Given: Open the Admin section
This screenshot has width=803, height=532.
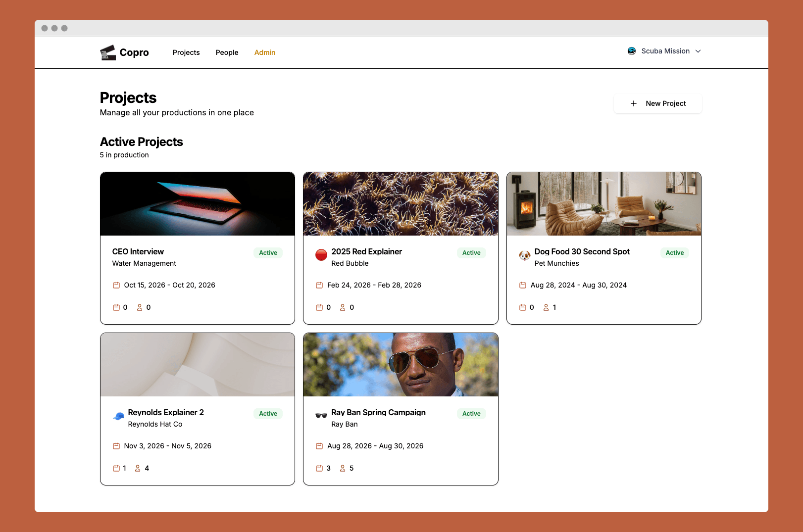Looking at the screenshot, I should click(264, 52).
